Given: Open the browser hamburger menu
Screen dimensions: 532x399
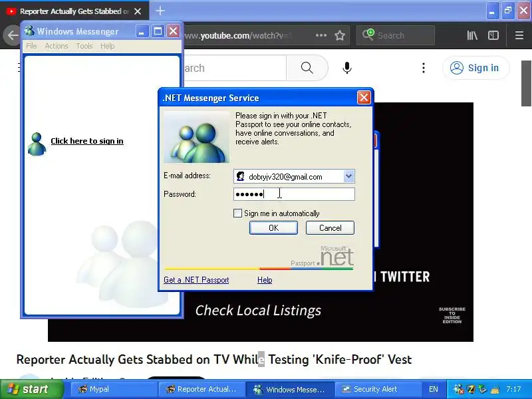Looking at the screenshot, I should coord(519,35).
